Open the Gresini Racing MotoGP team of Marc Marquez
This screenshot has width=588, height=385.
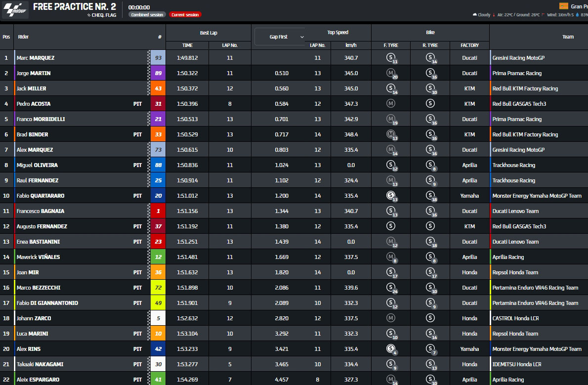[518, 58]
